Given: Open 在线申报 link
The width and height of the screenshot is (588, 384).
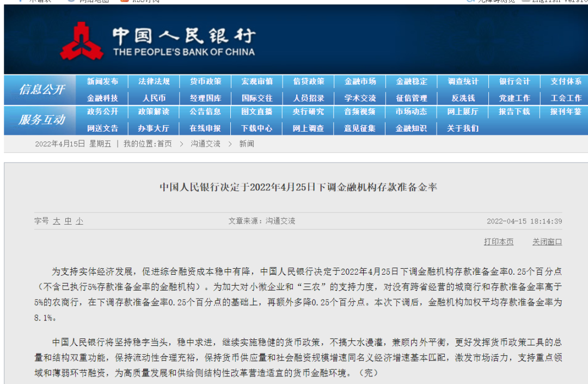Looking at the screenshot, I should coord(205,128).
